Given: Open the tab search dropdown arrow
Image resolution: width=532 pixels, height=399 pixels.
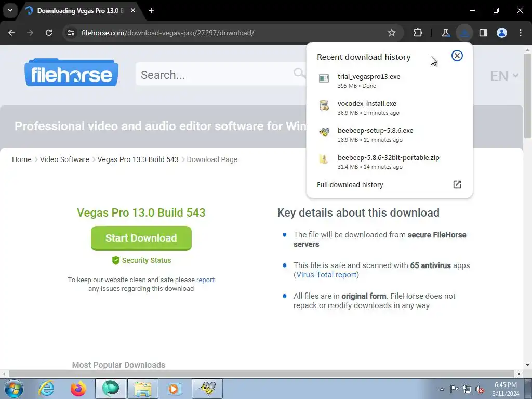Looking at the screenshot, I should 10,10.
